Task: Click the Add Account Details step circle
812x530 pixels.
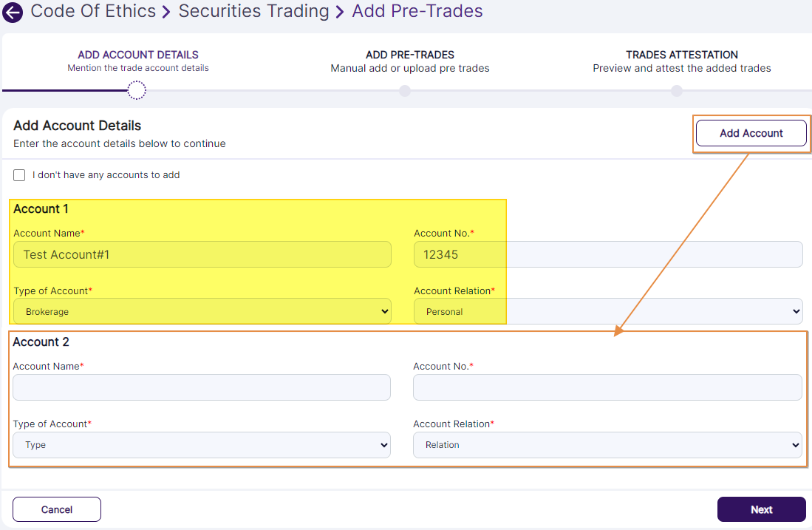Action: 137,90
